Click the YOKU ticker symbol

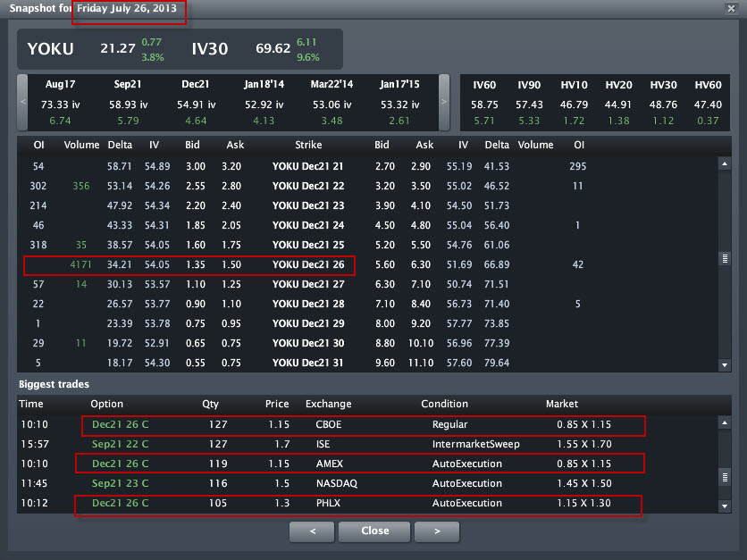click(x=51, y=48)
